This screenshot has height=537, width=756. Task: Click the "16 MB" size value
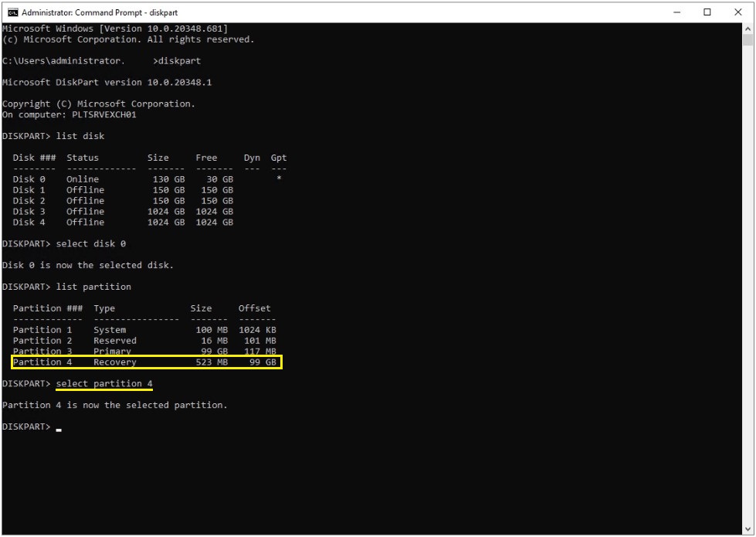pyautogui.click(x=215, y=341)
